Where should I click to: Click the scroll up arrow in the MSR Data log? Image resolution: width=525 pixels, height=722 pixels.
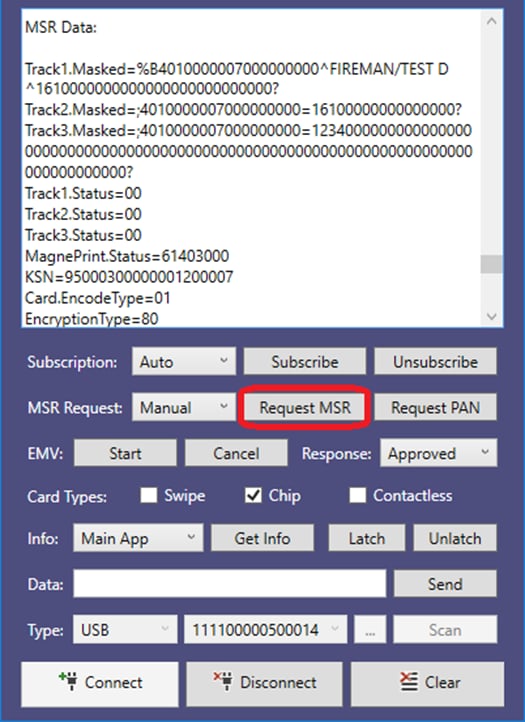pos(491,21)
